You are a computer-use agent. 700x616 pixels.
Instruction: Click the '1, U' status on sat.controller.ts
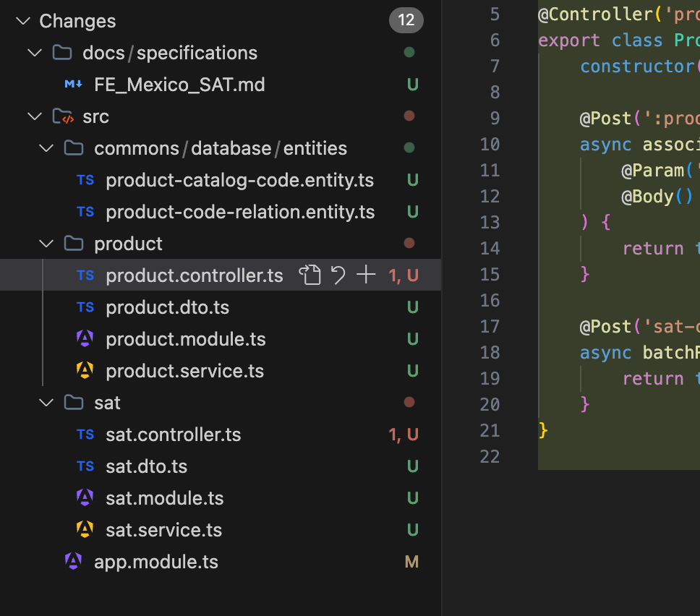point(404,435)
